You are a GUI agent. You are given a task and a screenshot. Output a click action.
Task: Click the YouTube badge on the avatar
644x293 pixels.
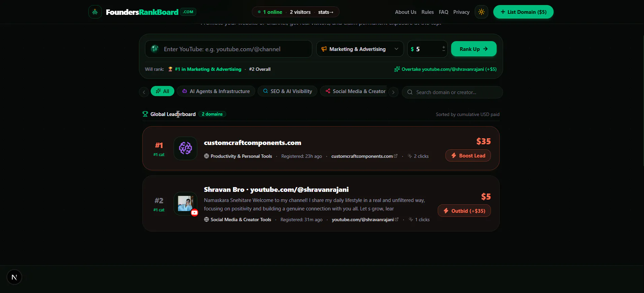coord(195,212)
